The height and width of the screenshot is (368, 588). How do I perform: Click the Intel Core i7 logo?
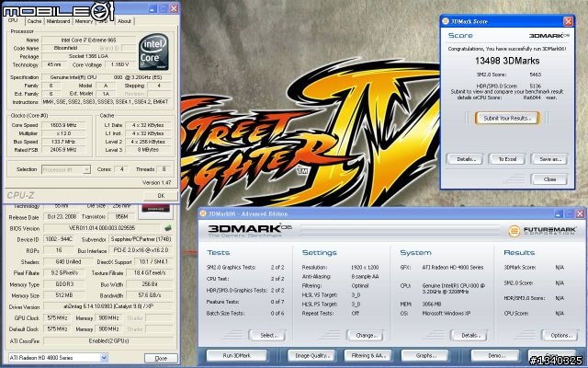coord(153,52)
